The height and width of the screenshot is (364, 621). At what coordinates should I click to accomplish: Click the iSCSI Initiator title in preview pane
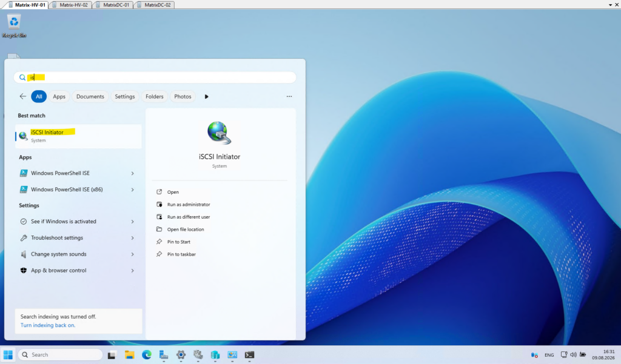coord(220,157)
